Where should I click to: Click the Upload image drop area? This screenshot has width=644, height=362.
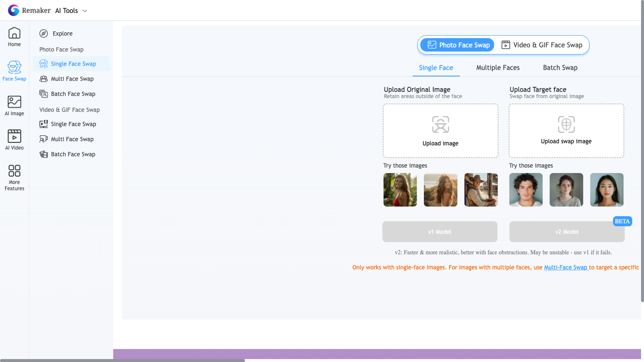(x=440, y=131)
